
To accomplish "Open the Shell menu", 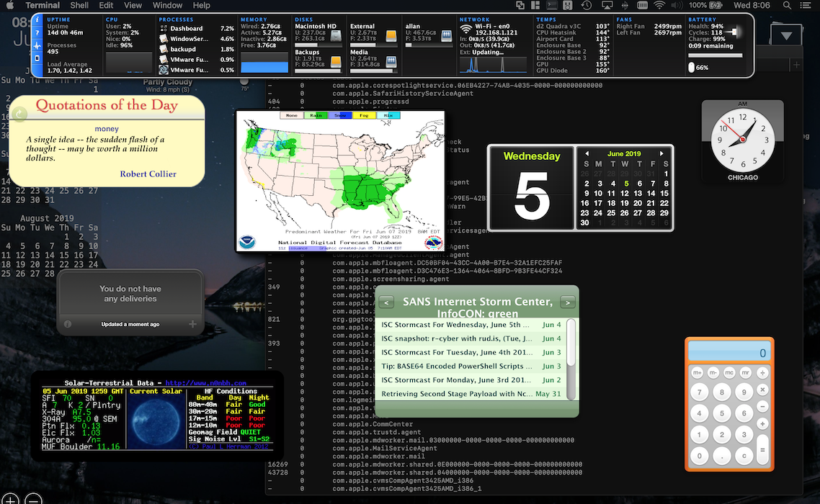I will pyautogui.click(x=79, y=6).
